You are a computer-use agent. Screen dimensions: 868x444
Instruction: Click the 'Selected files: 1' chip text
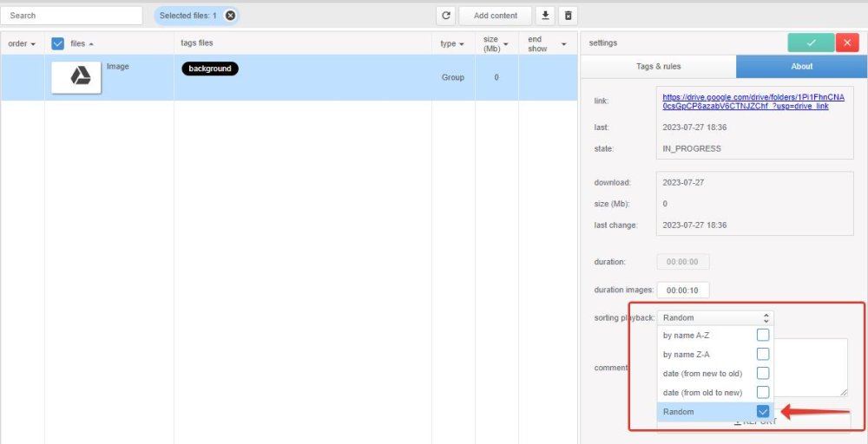pos(188,16)
